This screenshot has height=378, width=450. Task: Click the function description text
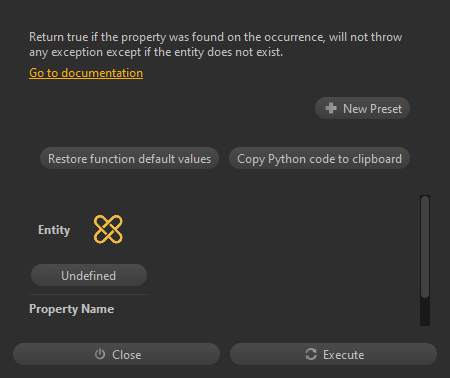coord(215,44)
